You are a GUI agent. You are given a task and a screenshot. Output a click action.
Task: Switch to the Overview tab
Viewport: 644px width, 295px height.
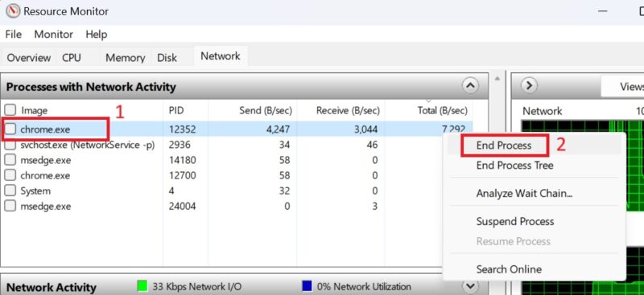(29, 58)
